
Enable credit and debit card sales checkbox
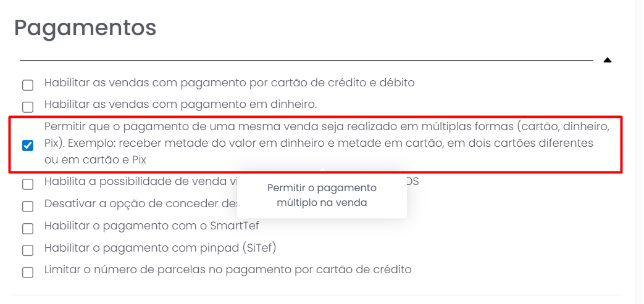point(28,85)
